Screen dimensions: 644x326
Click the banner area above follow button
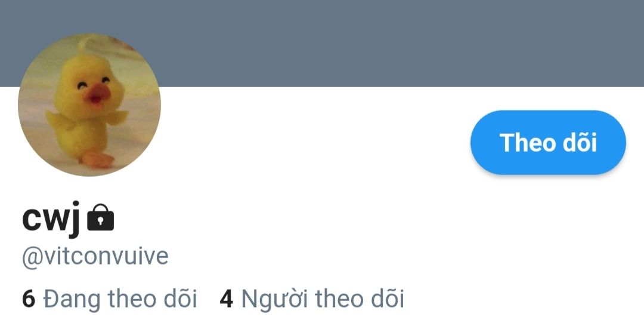[548, 43]
